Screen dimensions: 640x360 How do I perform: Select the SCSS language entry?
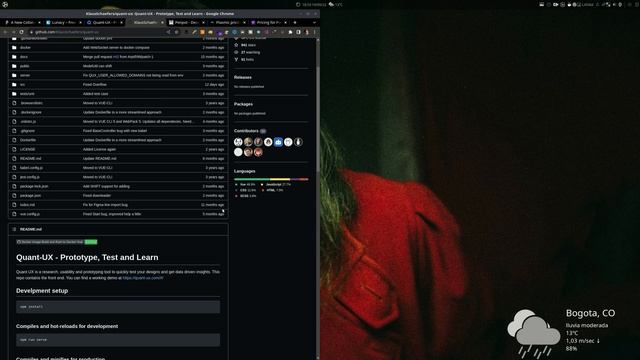pos(246,196)
